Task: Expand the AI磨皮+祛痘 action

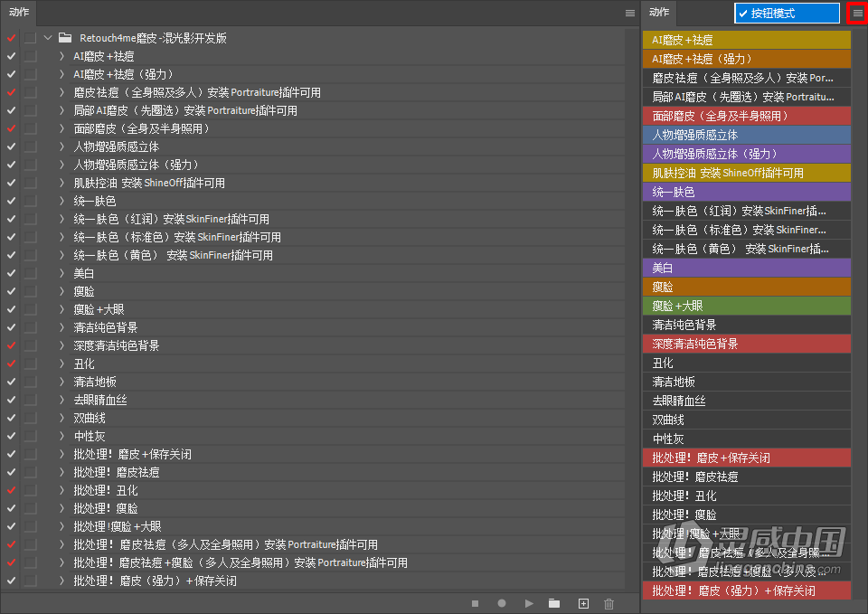Action: tap(61, 56)
